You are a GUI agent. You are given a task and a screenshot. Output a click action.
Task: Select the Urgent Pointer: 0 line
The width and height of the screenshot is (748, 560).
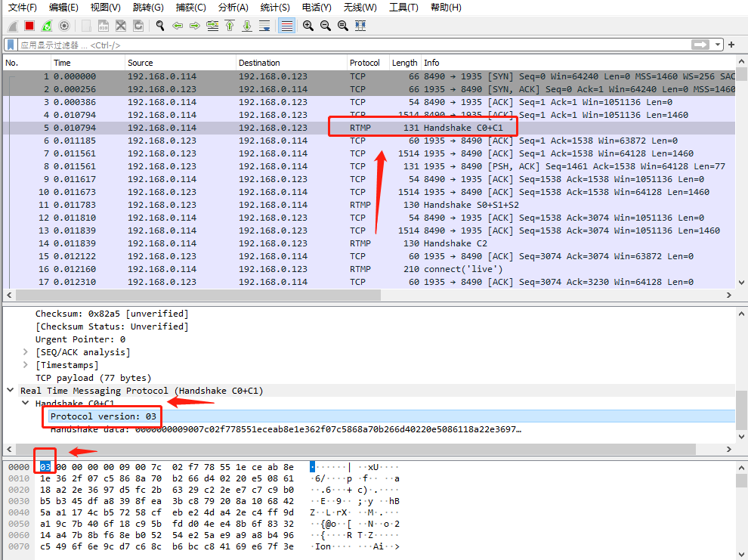80,339
